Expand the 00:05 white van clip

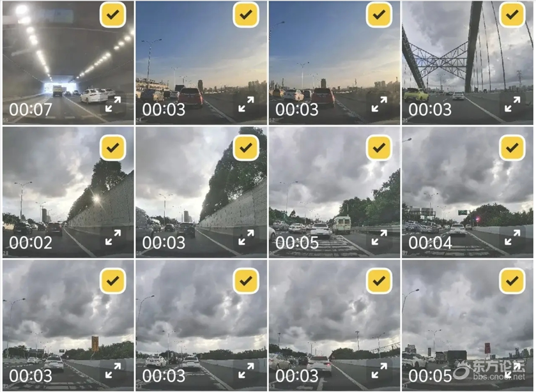(x=379, y=237)
